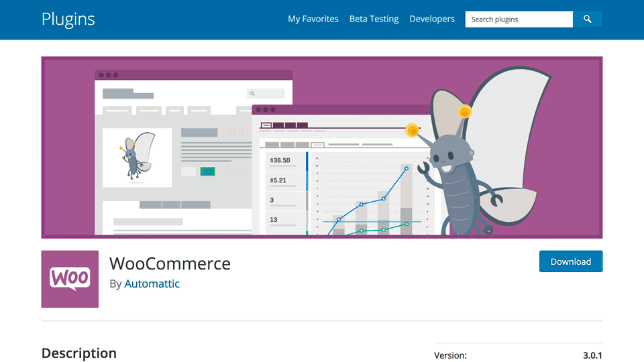Open the Automattic author link

pos(152,284)
